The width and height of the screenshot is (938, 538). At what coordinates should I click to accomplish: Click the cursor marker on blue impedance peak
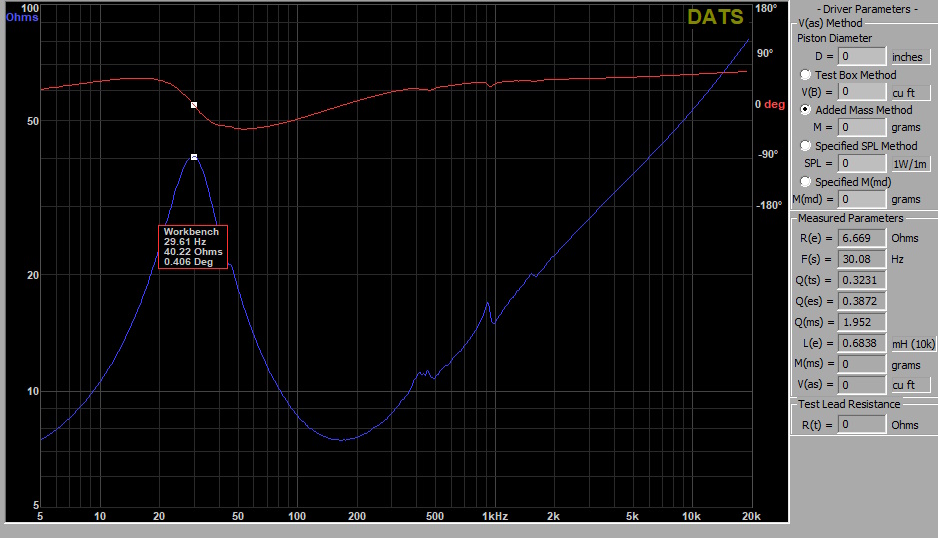[x=194, y=157]
